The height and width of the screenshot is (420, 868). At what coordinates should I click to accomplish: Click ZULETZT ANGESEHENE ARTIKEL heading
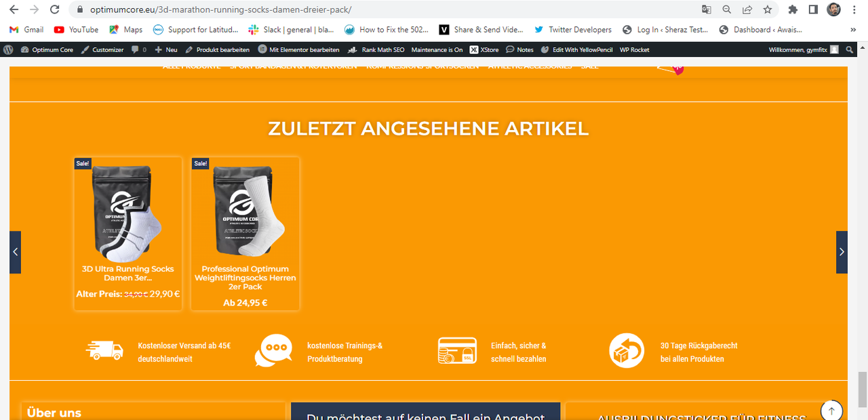429,129
